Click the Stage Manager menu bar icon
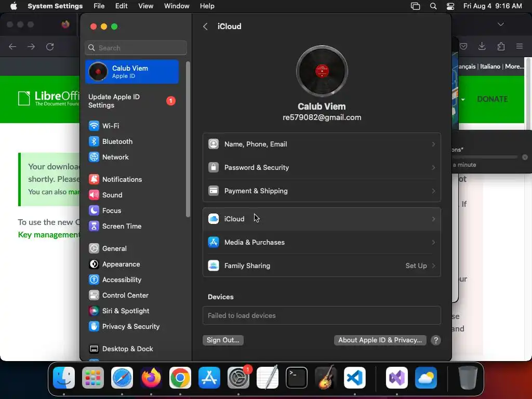 415,6
